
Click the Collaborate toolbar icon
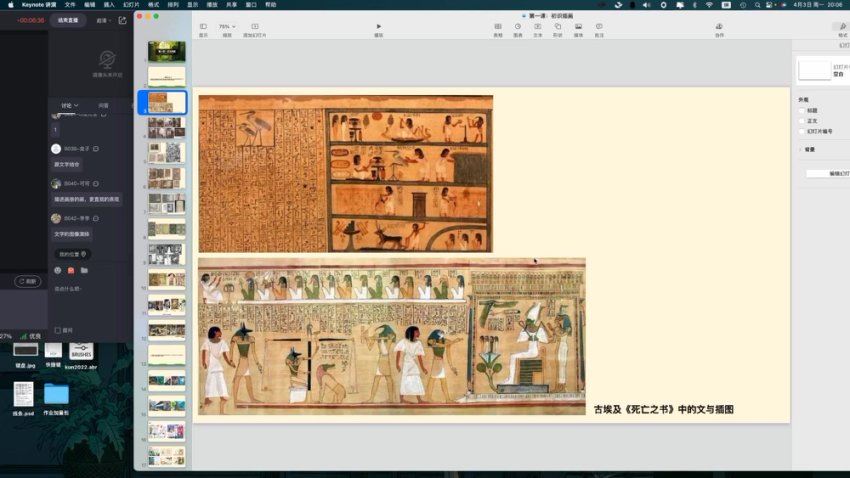719,27
